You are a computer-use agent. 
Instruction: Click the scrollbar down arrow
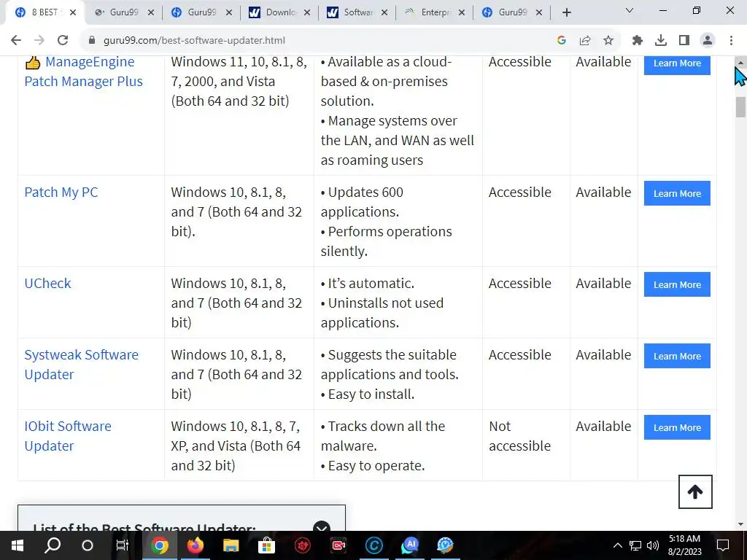tap(740, 525)
